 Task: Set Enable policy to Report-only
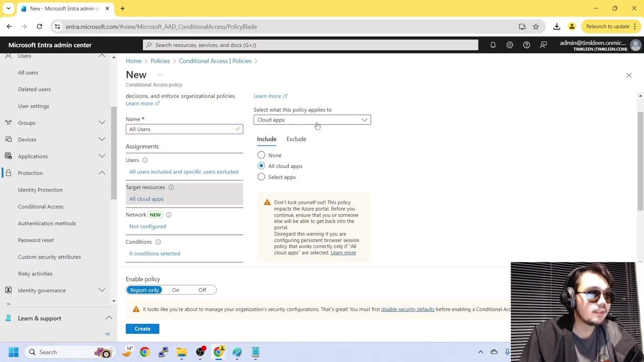(144, 290)
